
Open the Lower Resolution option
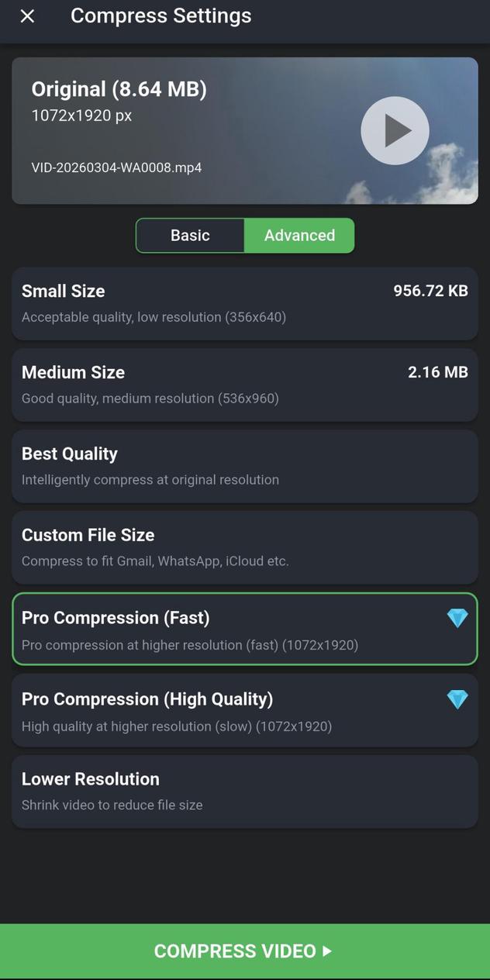pyautogui.click(x=244, y=792)
